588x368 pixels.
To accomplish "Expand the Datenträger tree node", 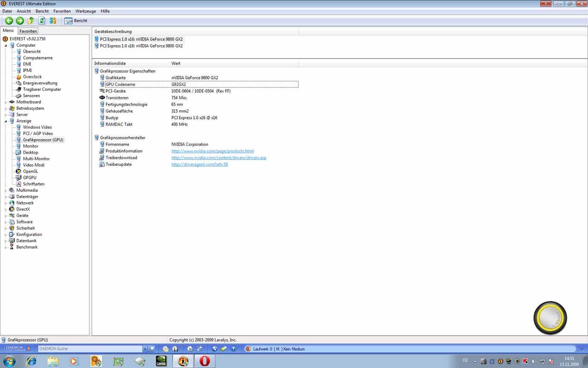I will [6, 197].
